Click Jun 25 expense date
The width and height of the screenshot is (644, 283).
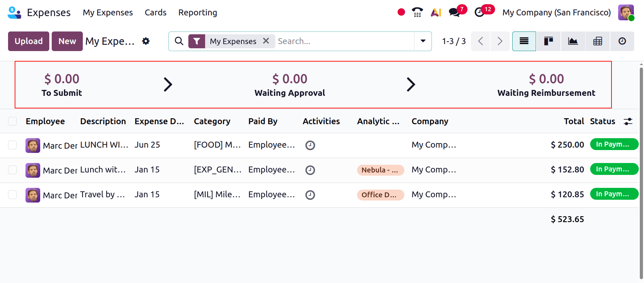click(x=147, y=145)
